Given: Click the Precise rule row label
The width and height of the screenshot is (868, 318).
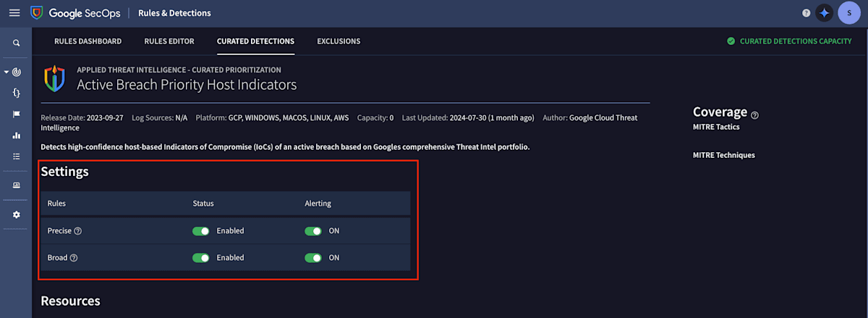Looking at the screenshot, I should (x=59, y=231).
